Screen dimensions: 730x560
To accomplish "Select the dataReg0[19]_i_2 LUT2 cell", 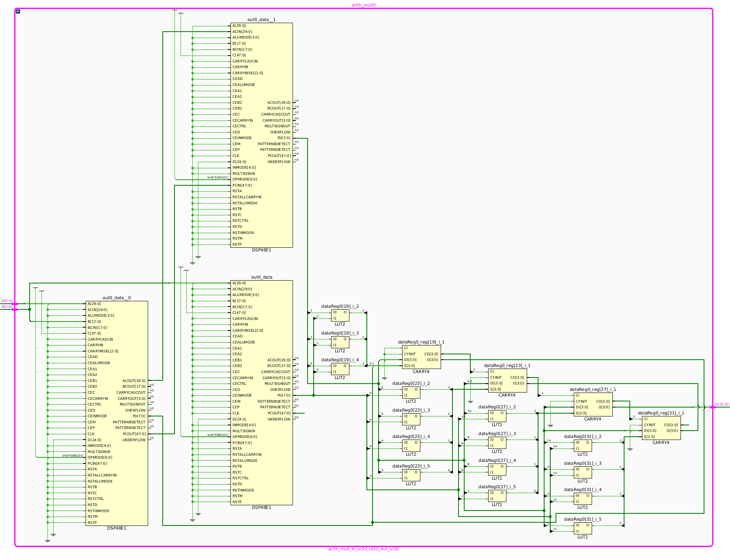I will tap(340, 315).
